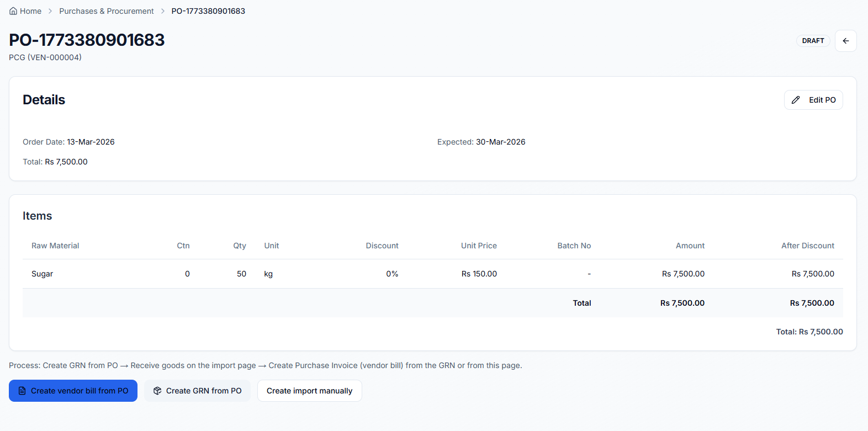
Task: Click the DRAFT status badge
Action: point(813,41)
